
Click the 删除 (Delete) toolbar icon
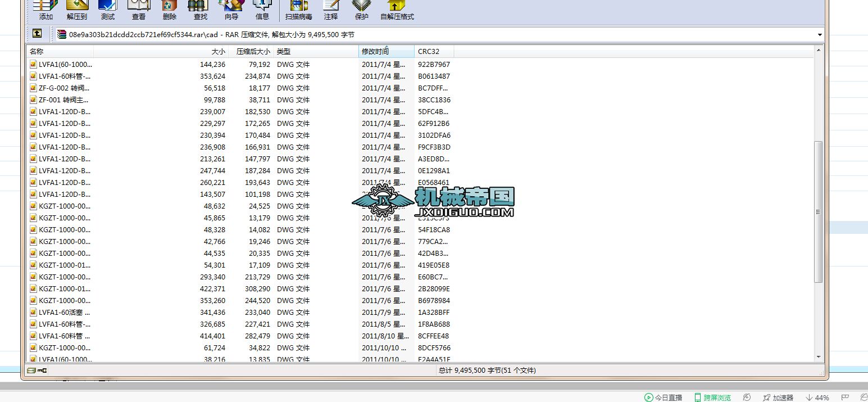coord(170,6)
